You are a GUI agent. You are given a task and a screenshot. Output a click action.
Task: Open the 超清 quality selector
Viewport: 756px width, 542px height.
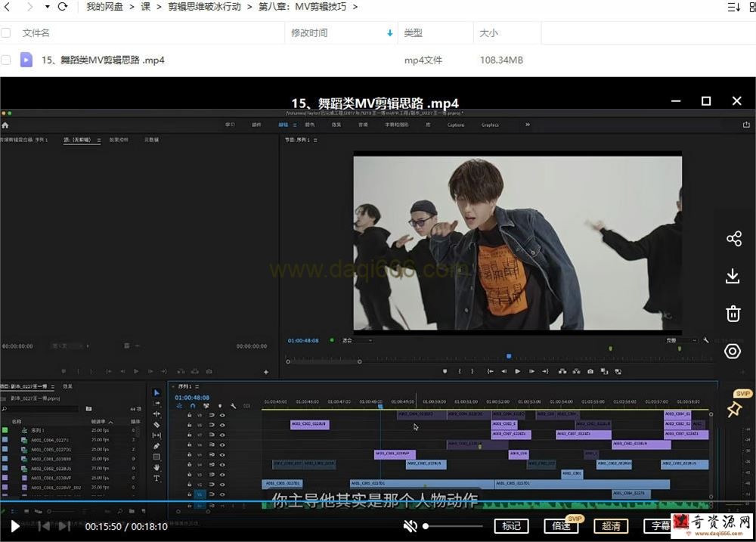tap(611, 525)
